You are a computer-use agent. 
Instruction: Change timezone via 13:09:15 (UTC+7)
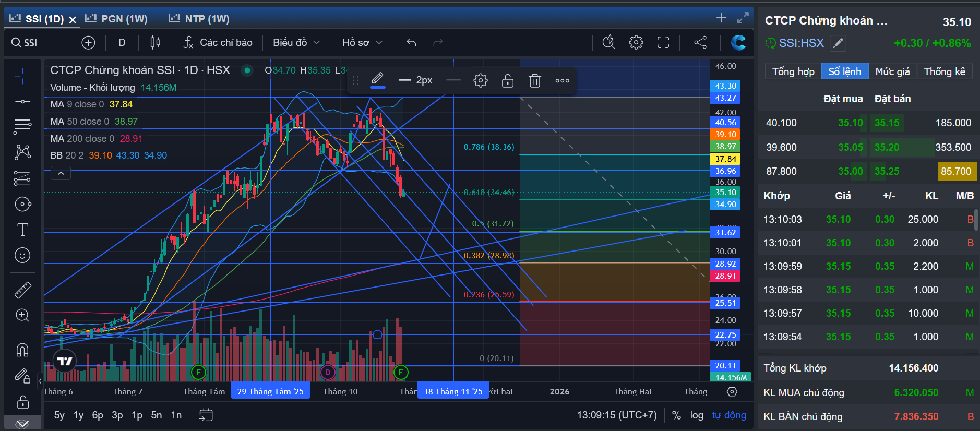pyautogui.click(x=617, y=415)
